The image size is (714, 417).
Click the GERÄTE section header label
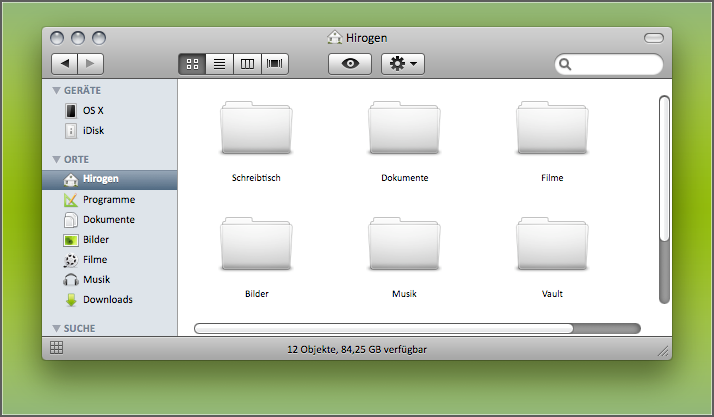coord(82,91)
